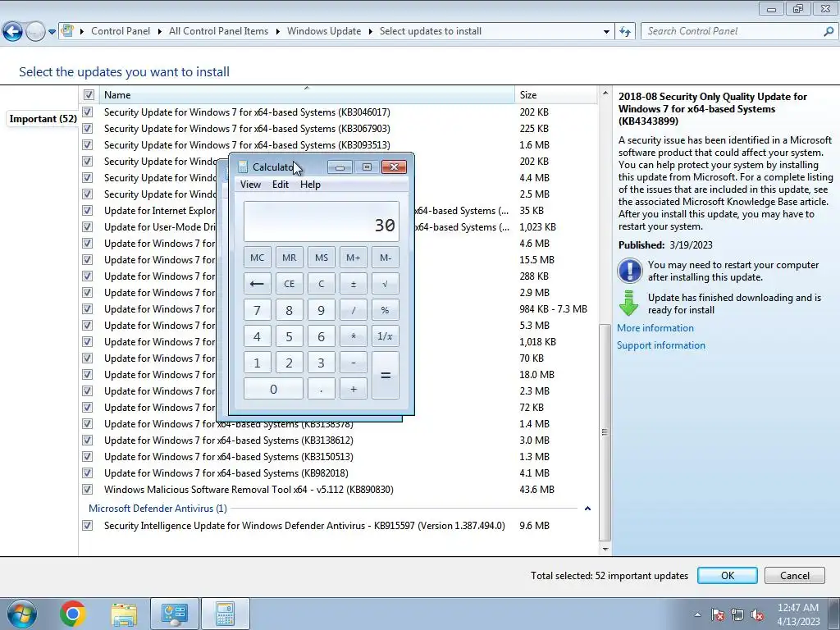The image size is (840, 630).
Task: Click the Back navigation arrow button
Action: 13,32
